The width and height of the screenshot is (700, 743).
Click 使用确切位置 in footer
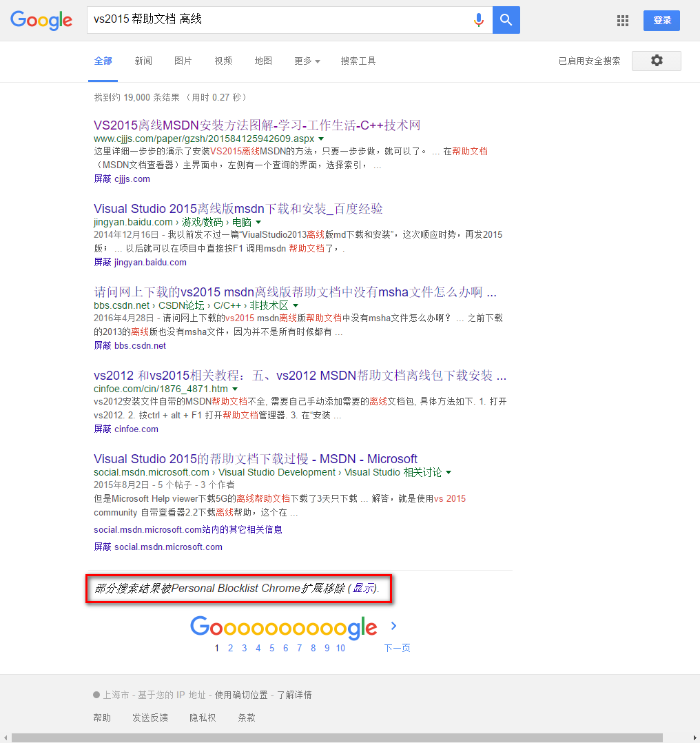(x=241, y=695)
